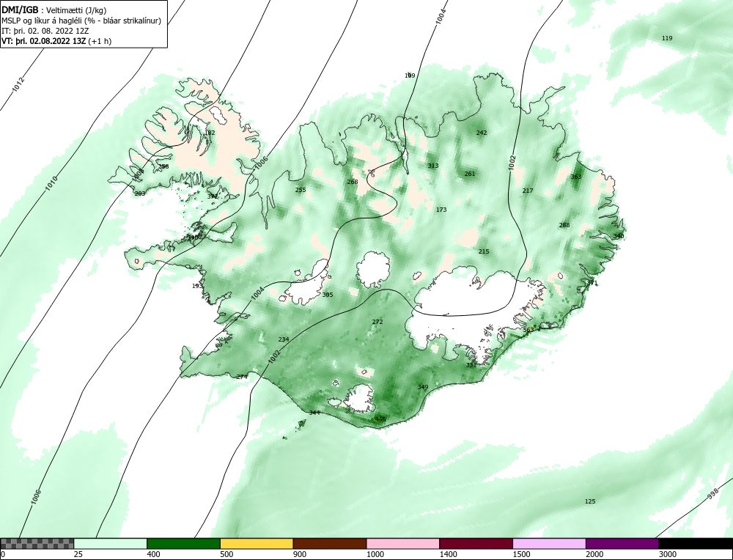This screenshot has height=560, width=733.
Task: Click the map value 125
Action: (x=590, y=501)
